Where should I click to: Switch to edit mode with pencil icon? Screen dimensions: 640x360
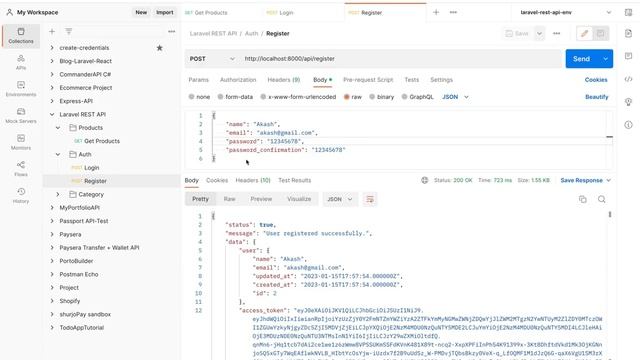coord(584,33)
